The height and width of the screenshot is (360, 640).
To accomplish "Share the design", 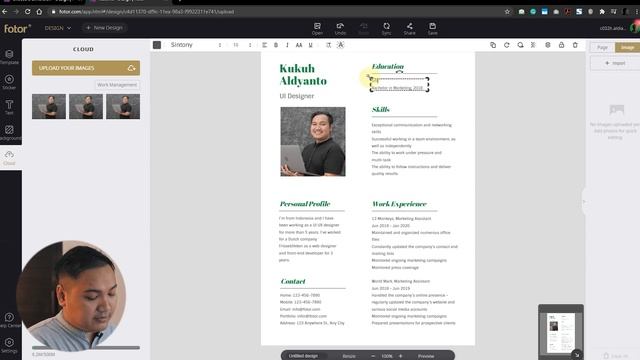I will [x=409, y=28].
